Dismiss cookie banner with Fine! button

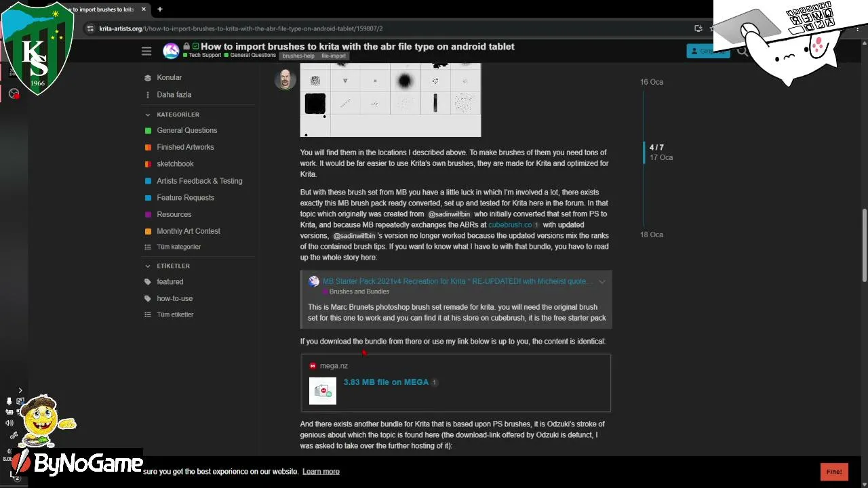click(x=834, y=472)
